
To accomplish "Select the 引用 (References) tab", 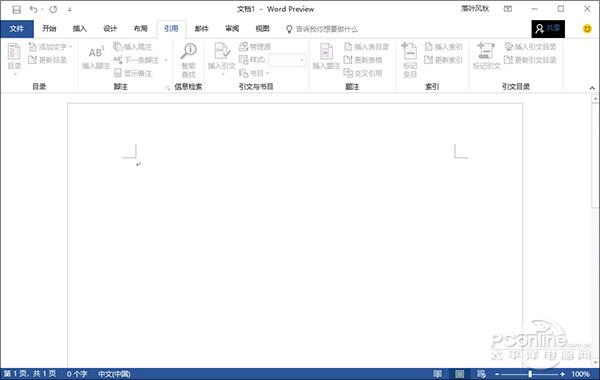I will pos(171,29).
